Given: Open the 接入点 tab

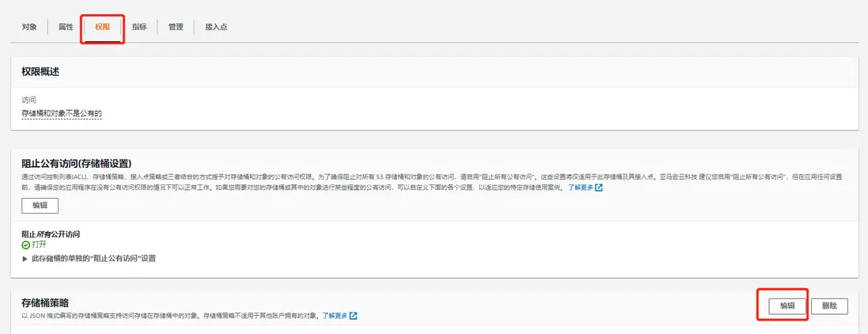Looking at the screenshot, I should (216, 27).
